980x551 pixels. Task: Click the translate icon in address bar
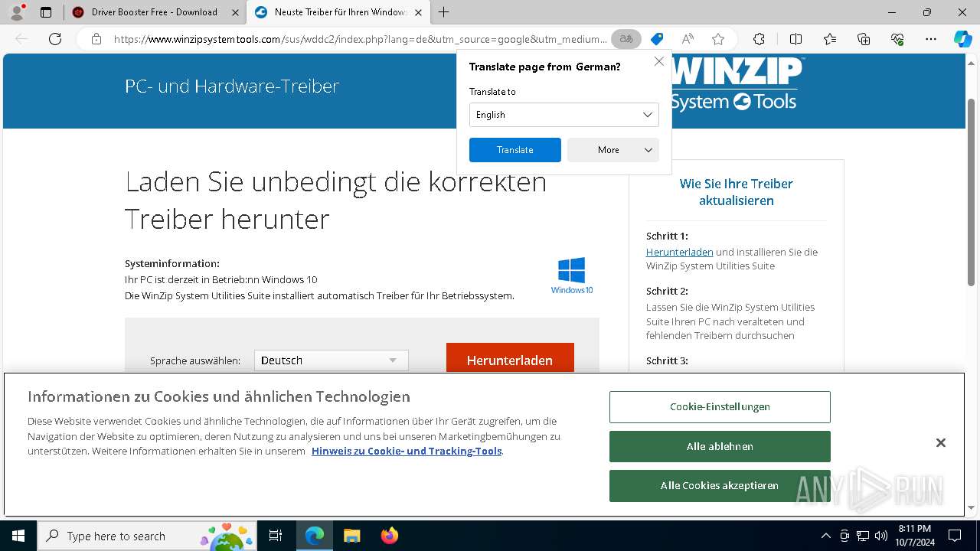coord(626,39)
